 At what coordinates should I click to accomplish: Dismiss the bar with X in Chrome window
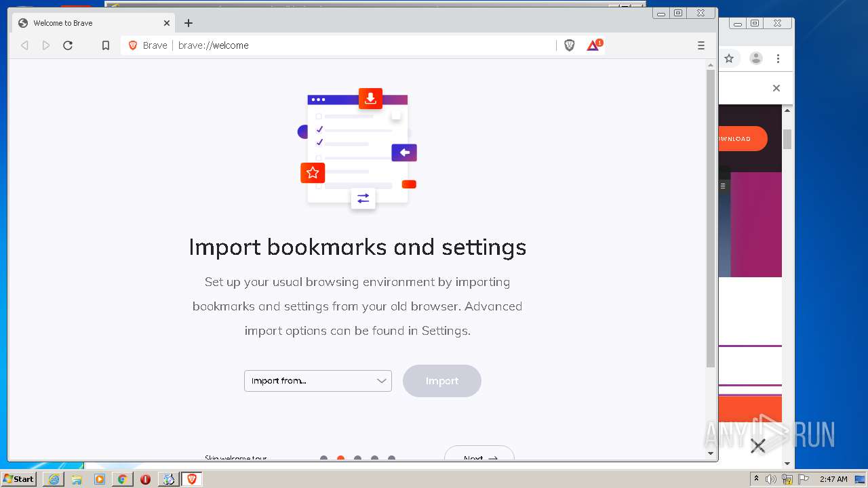point(776,88)
